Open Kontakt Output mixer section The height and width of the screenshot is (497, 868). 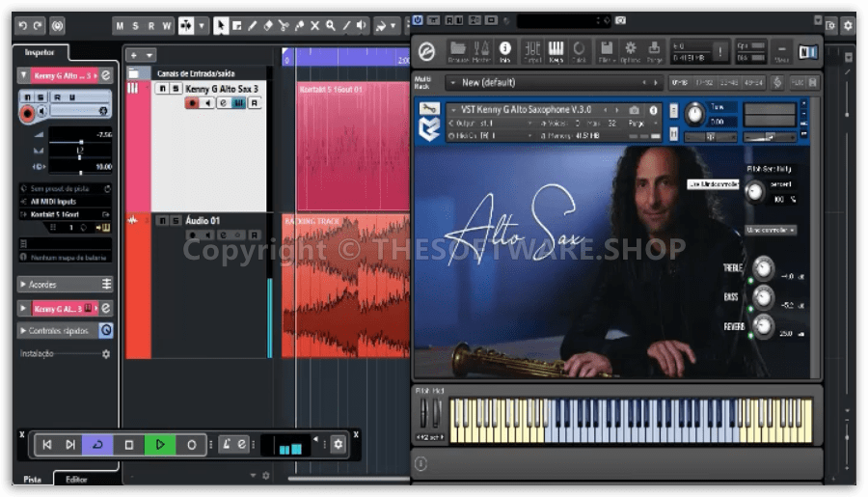point(532,51)
